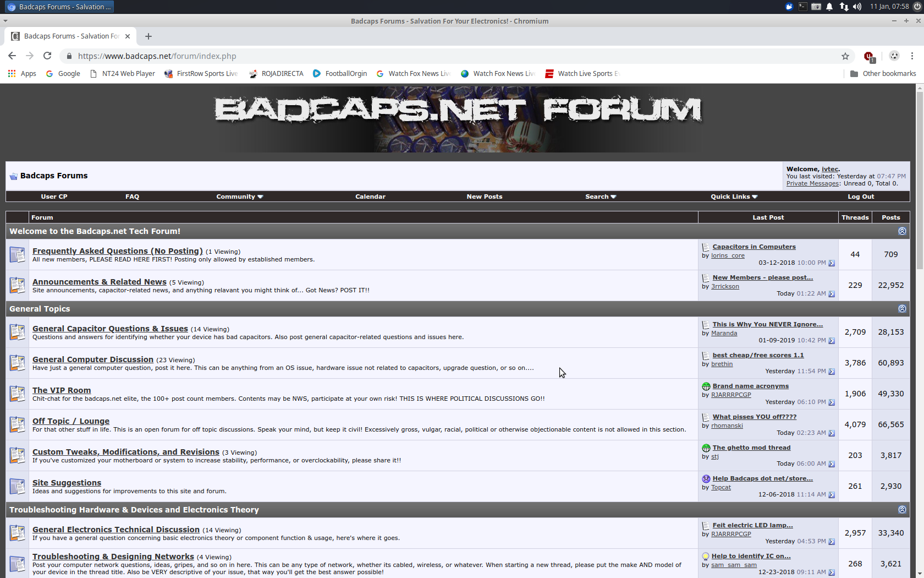Open thread 'The ghetto mod thread'
Image resolution: width=924 pixels, height=578 pixels.
[x=751, y=448]
